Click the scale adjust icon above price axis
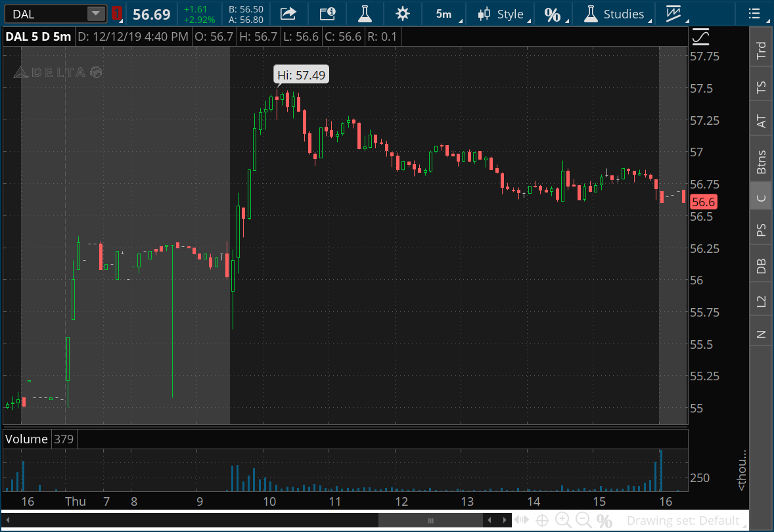This screenshot has width=774, height=532. click(x=701, y=37)
